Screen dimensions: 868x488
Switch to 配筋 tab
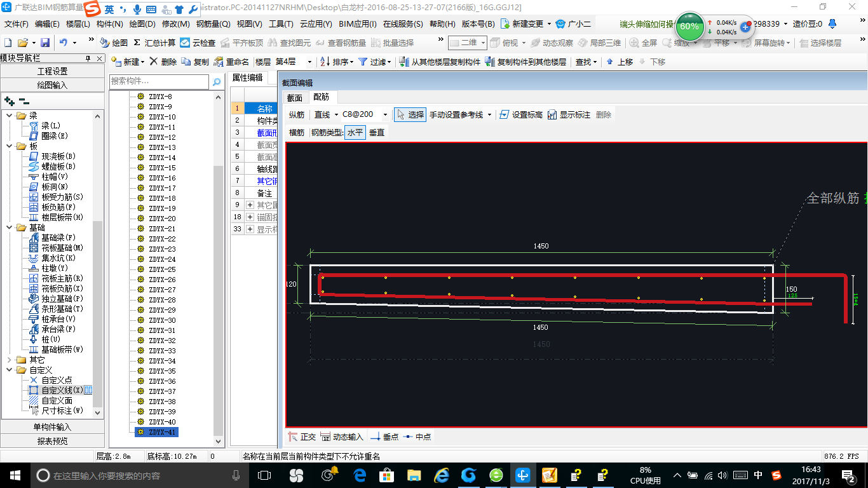pos(322,97)
